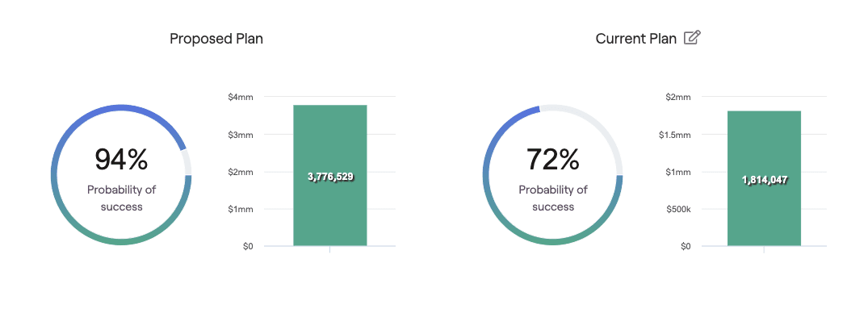Click the 72% probability of success value
Image resolution: width=868 pixels, height=309 pixels.
pyautogui.click(x=552, y=159)
